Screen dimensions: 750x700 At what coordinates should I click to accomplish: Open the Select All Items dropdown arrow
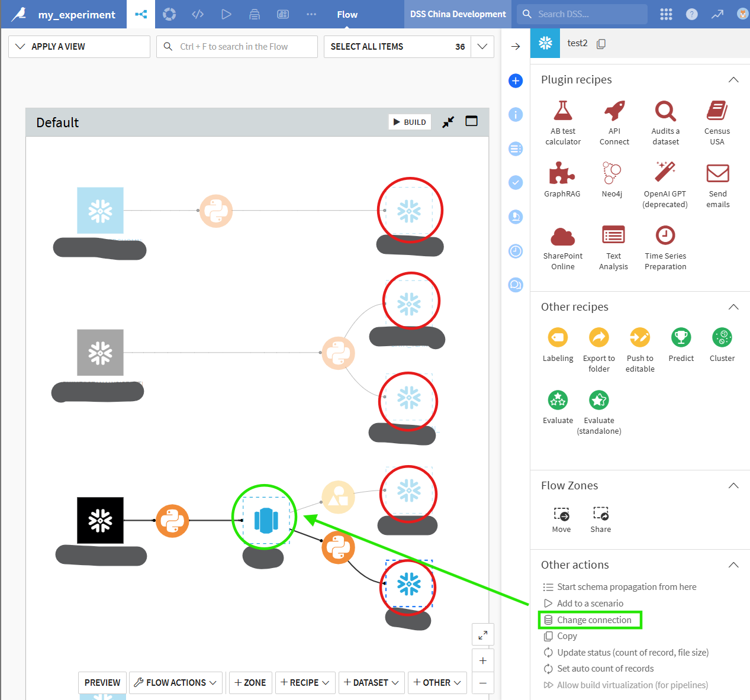[482, 47]
